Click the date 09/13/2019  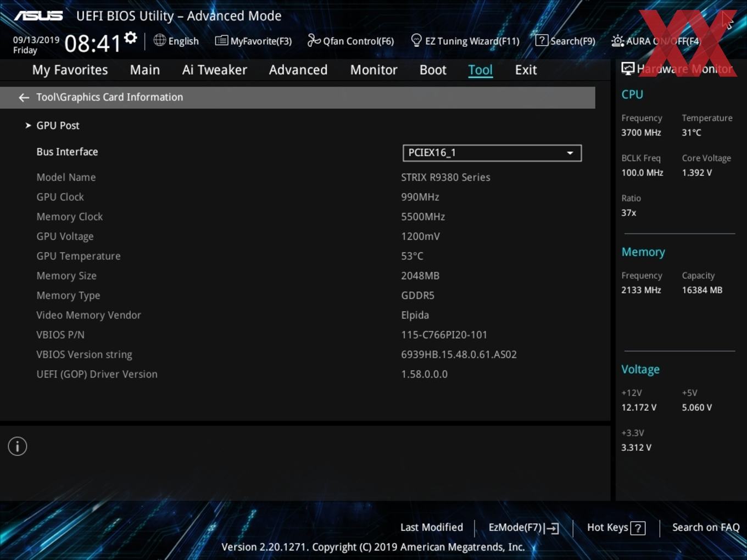(x=36, y=40)
